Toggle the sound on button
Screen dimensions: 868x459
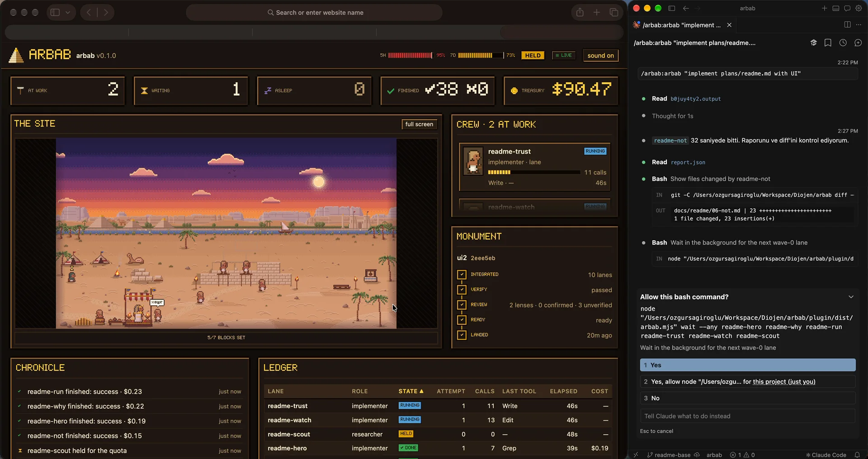(x=600, y=56)
